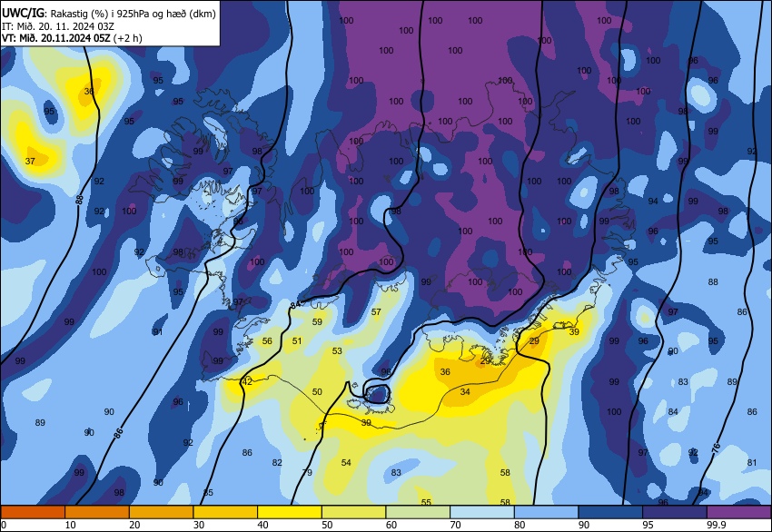Click the contour line label '86'

pyautogui.click(x=118, y=434)
